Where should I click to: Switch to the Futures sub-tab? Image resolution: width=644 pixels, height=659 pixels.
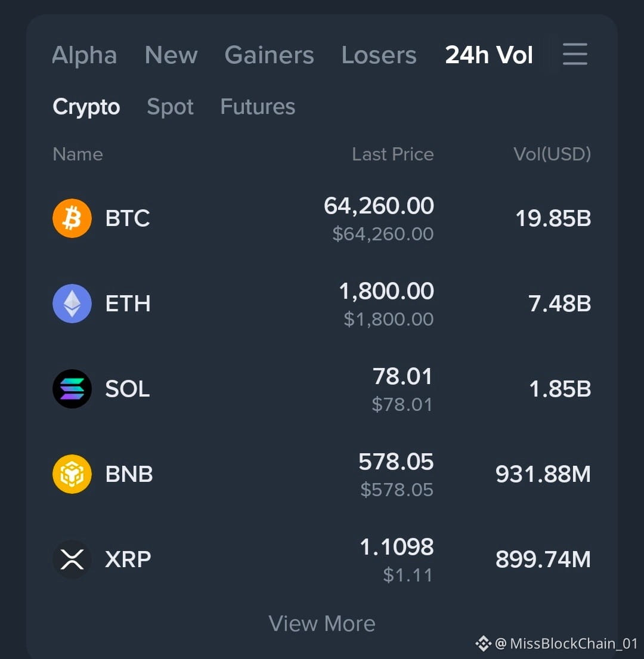(258, 107)
